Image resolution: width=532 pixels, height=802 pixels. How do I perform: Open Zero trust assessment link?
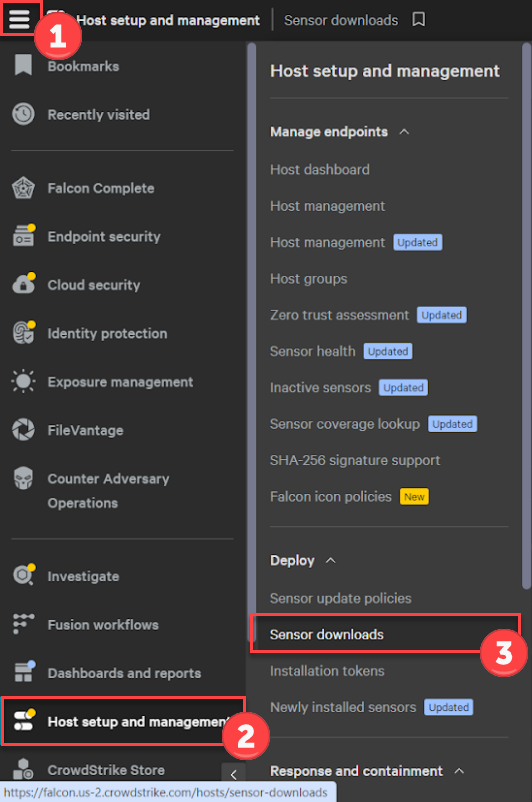(x=339, y=315)
